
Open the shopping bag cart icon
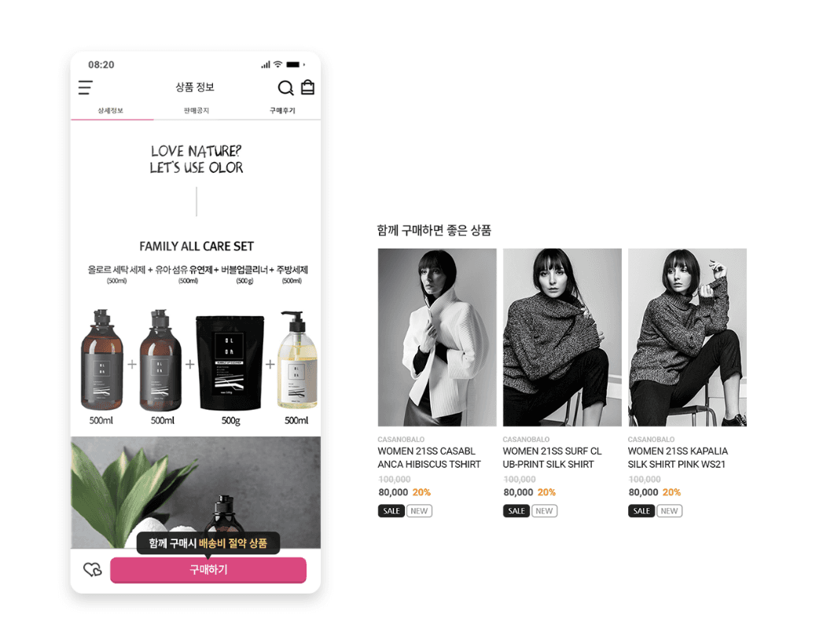(307, 87)
